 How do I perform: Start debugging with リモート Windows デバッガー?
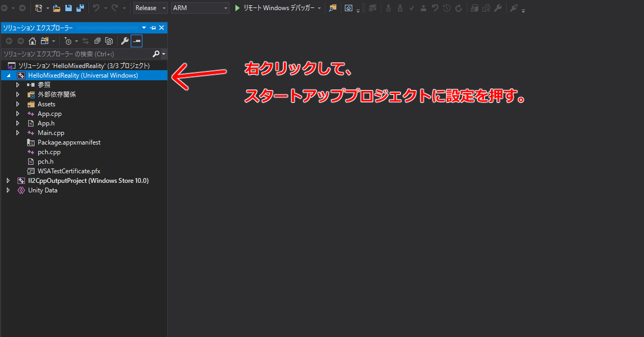(276, 8)
